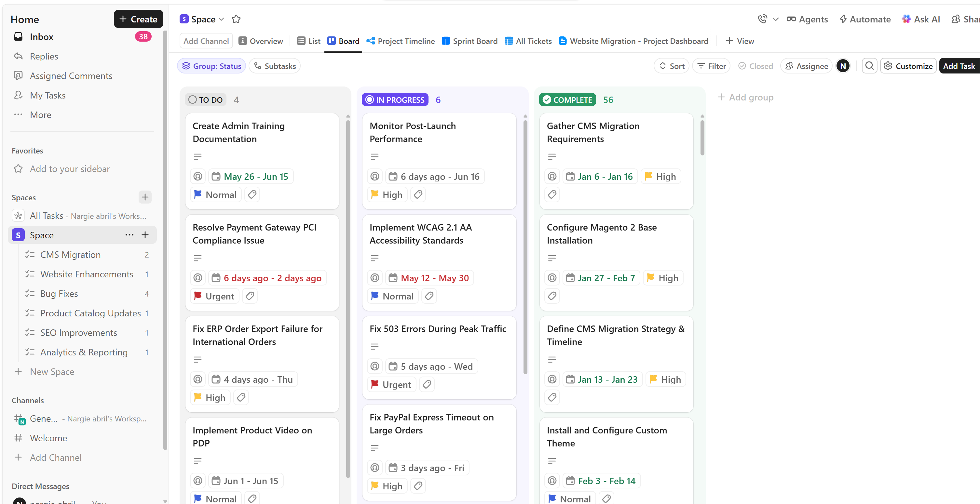Click the Add Task button

click(x=959, y=66)
